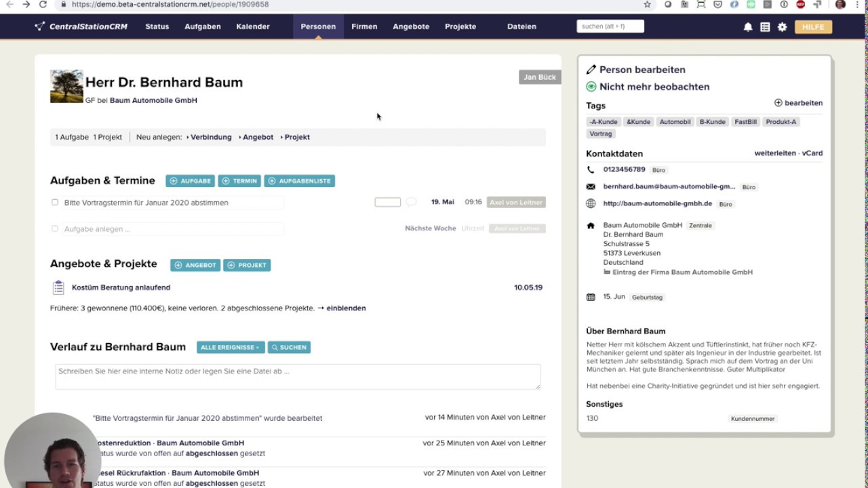This screenshot has height=488, width=868.
Task: Click the Axel von Leitner assignee on task
Action: pyautogui.click(x=516, y=202)
